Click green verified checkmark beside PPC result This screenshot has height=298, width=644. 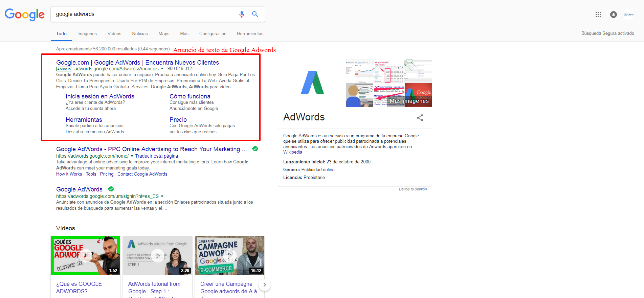pos(255,149)
